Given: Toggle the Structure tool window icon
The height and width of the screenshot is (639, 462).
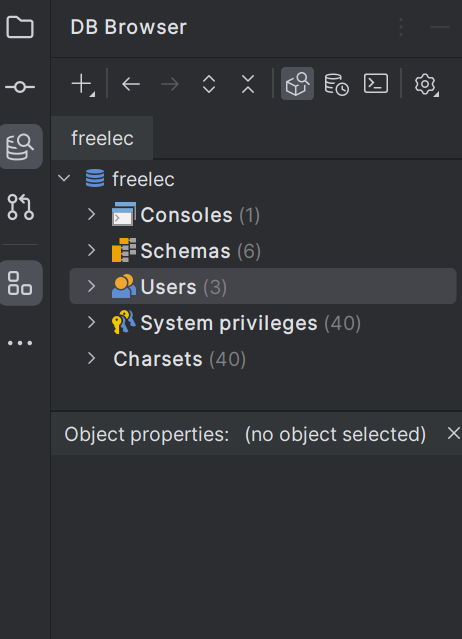Looking at the screenshot, I should 20,283.
